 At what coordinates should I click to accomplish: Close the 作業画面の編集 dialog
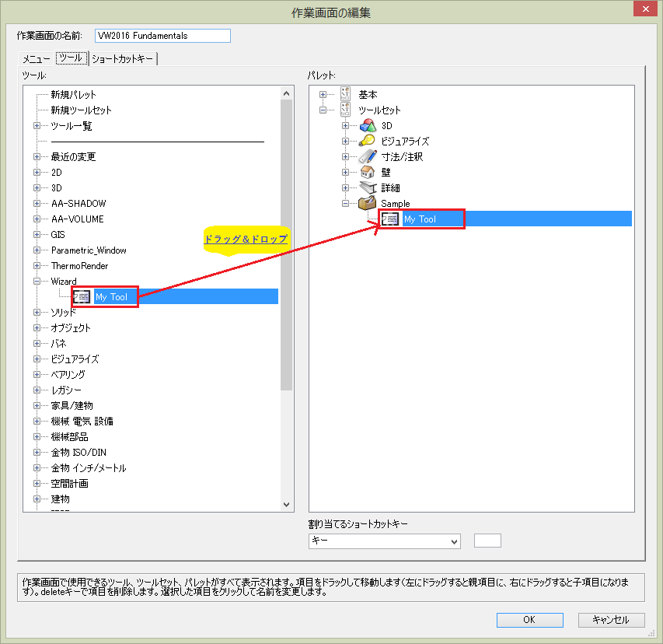tap(645, 9)
